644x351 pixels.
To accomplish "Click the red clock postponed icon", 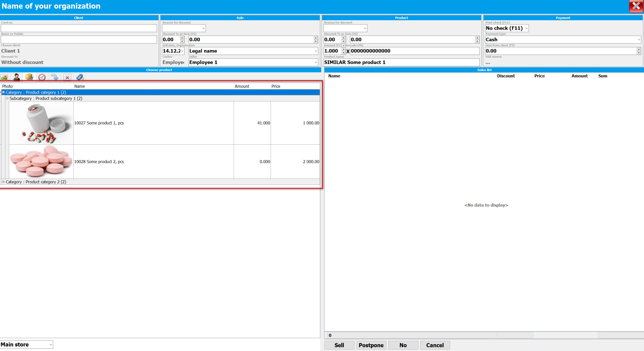I will click(x=42, y=77).
